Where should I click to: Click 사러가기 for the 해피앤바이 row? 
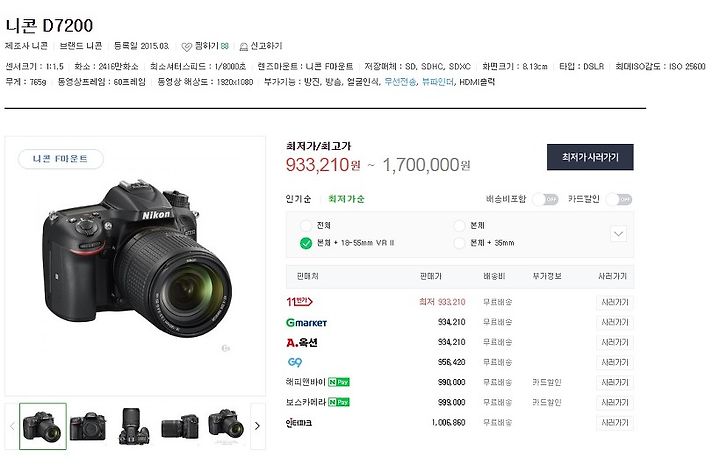click(x=615, y=382)
